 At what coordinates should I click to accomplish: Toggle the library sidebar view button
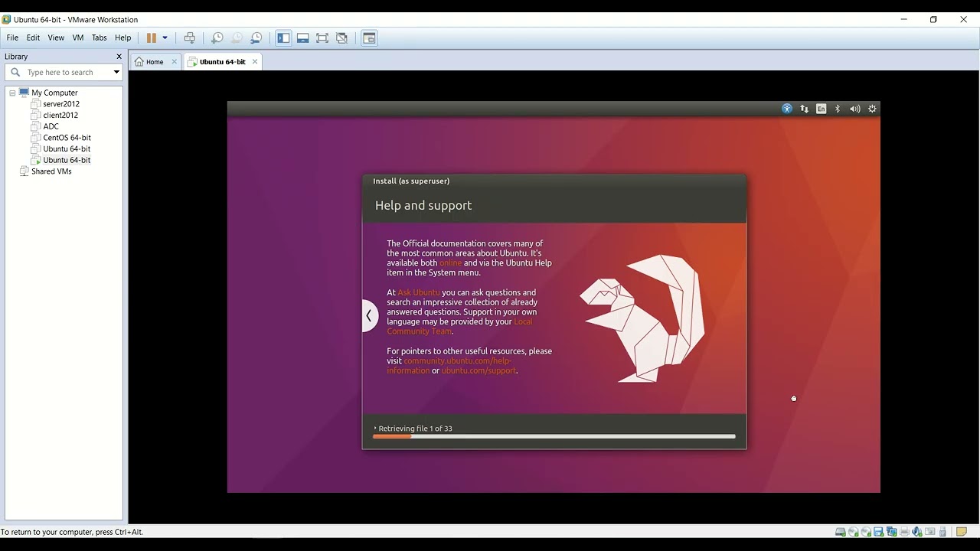point(283,37)
